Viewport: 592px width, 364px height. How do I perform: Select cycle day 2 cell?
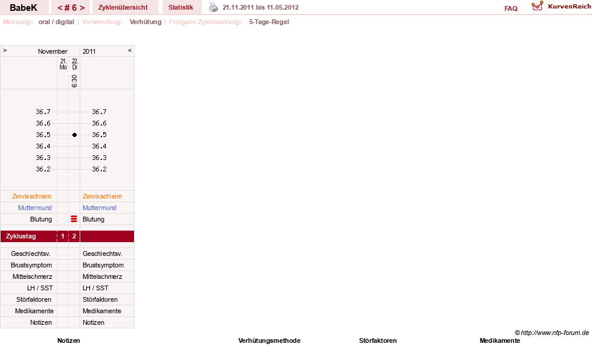coord(74,237)
